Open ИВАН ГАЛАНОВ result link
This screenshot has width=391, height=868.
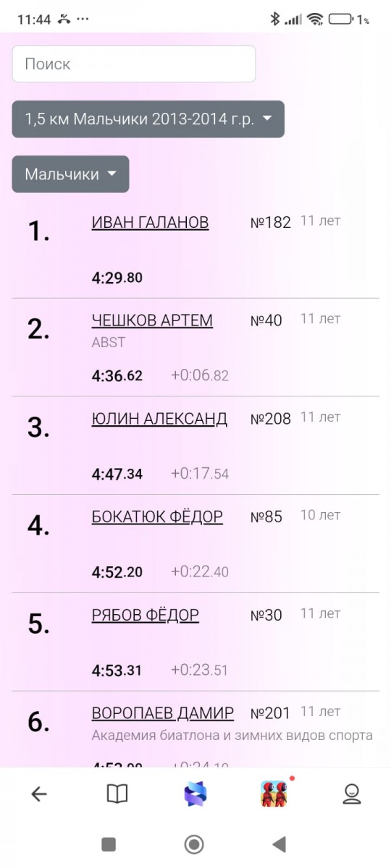click(150, 222)
